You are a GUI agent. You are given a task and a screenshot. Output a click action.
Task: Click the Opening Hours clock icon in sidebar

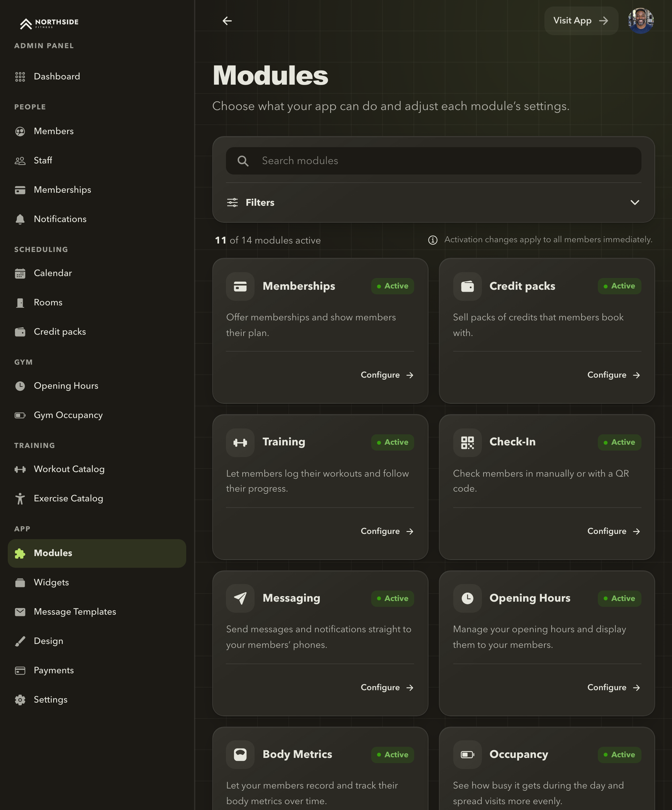click(x=20, y=386)
